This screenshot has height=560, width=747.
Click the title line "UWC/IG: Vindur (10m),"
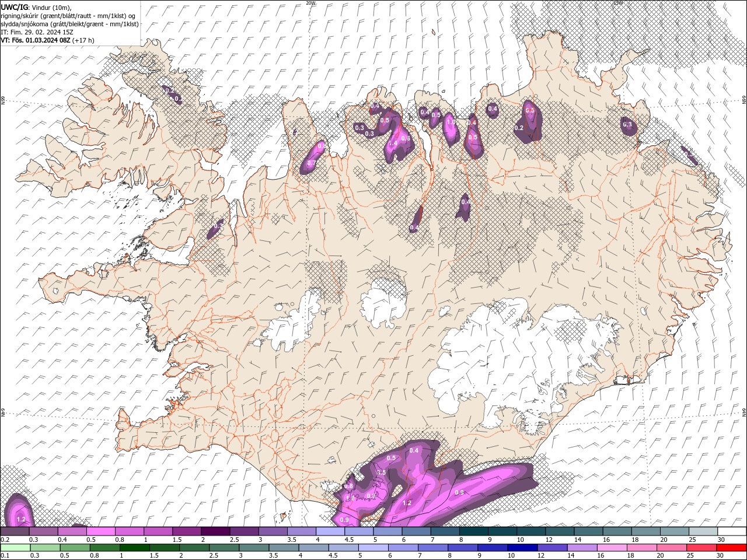(36, 7)
